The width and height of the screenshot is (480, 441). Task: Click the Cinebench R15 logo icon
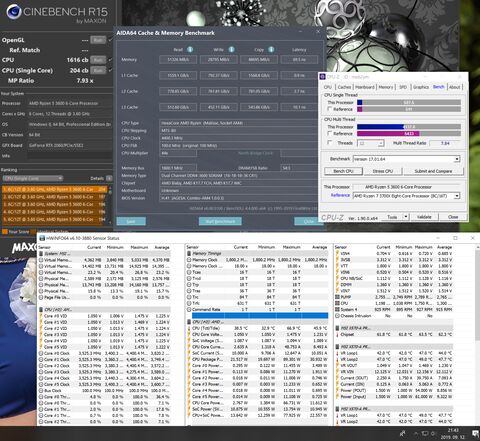(14, 12)
